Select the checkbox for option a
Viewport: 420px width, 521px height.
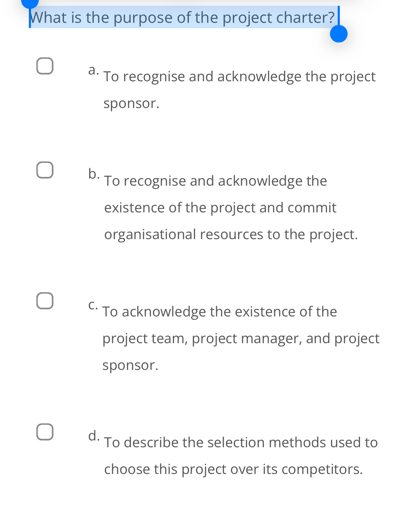click(x=45, y=66)
